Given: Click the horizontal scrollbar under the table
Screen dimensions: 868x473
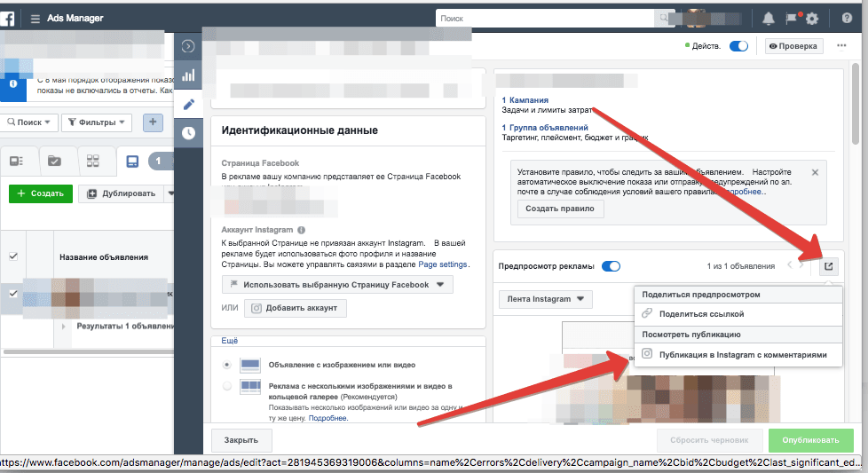Looking at the screenshot, I should tap(89, 351).
